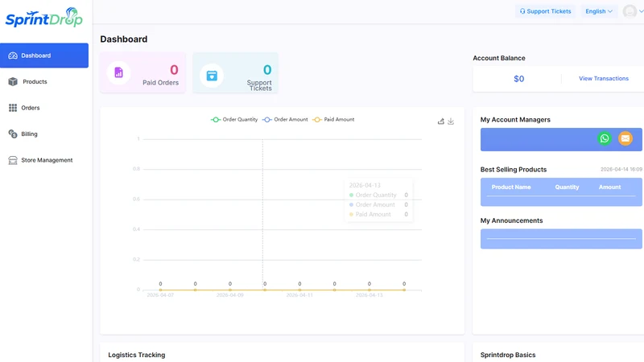Click the 2026-04-13 chart data point
This screenshot has width=644, height=362.
(369, 290)
